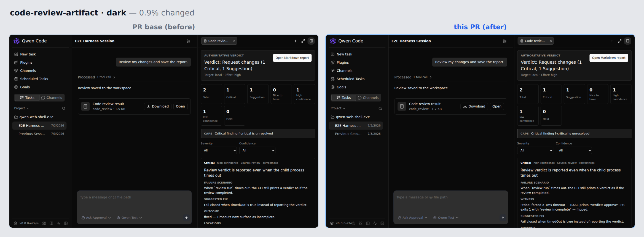Open the Confidence dropdown in after panel
Screen dimensions: 644x237
tap(574, 150)
